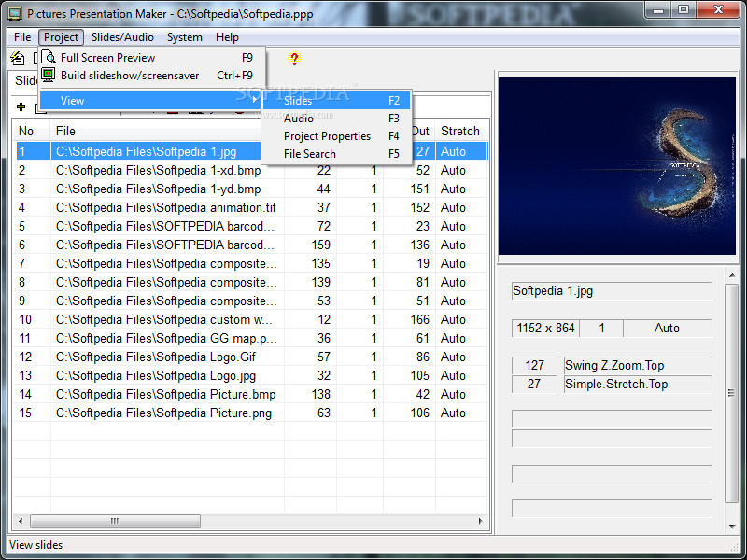Select Audio in the View submenu
747x560 pixels.
tap(337, 119)
